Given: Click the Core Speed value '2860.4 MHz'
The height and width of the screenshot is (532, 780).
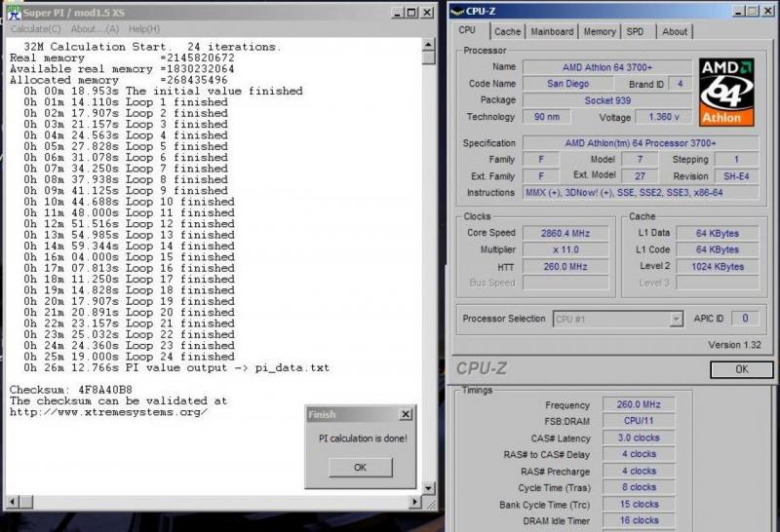Looking at the screenshot, I should (565, 233).
